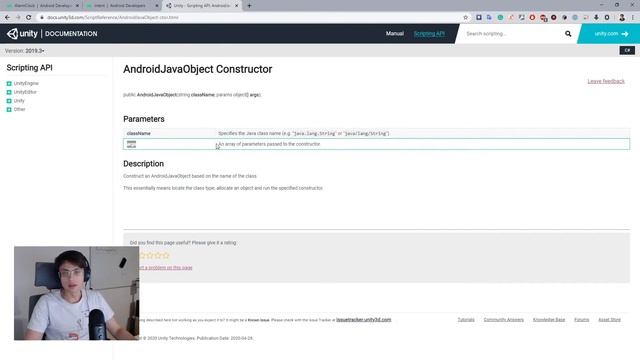
Task: Switch to the Intent Android Developers tab
Action: point(122,6)
